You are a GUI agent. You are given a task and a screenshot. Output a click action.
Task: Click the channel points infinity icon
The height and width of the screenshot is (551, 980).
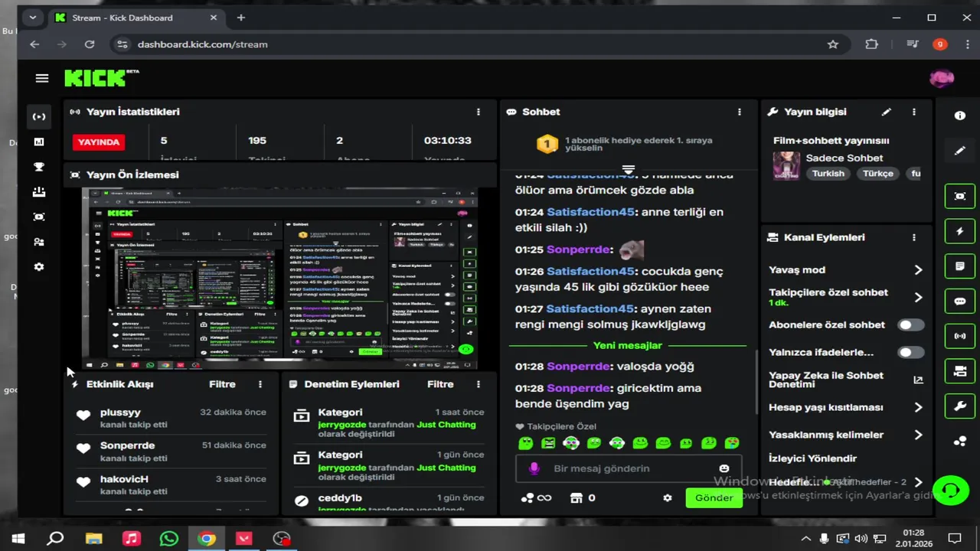[544, 497]
